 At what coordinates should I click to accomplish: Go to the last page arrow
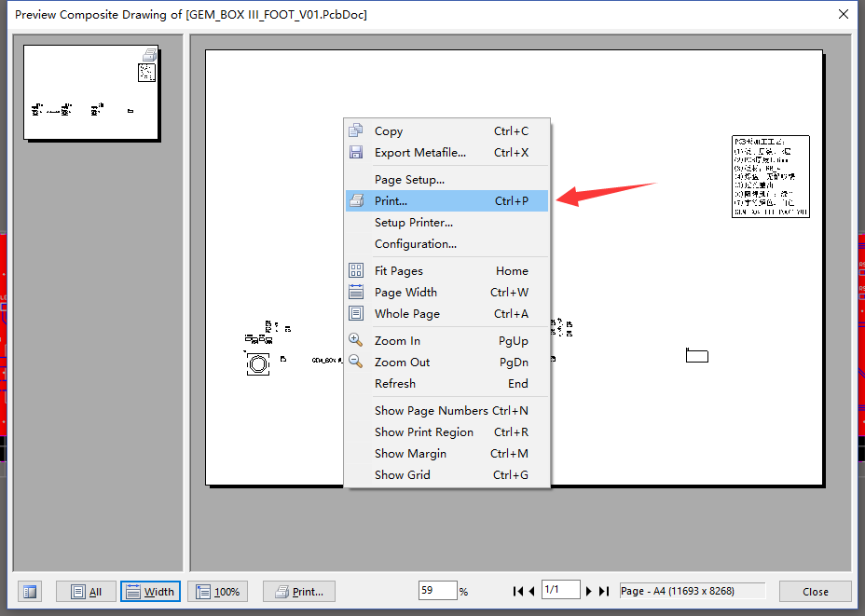click(x=604, y=591)
